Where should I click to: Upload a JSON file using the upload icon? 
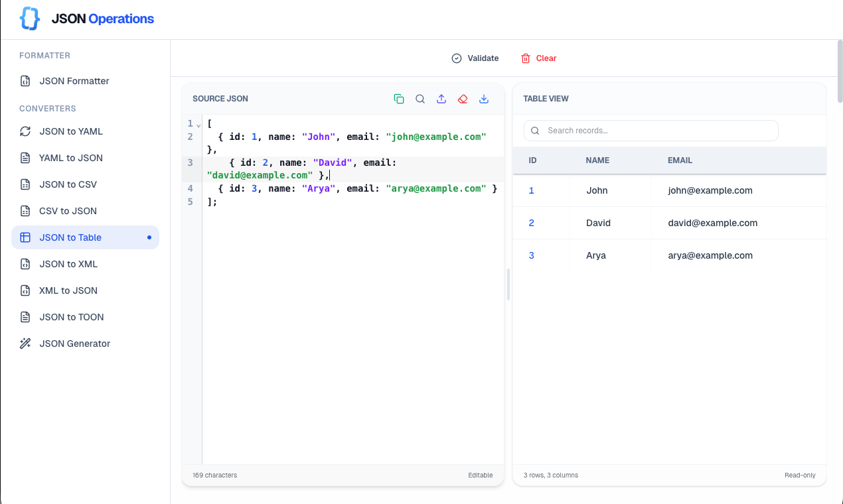[441, 98]
